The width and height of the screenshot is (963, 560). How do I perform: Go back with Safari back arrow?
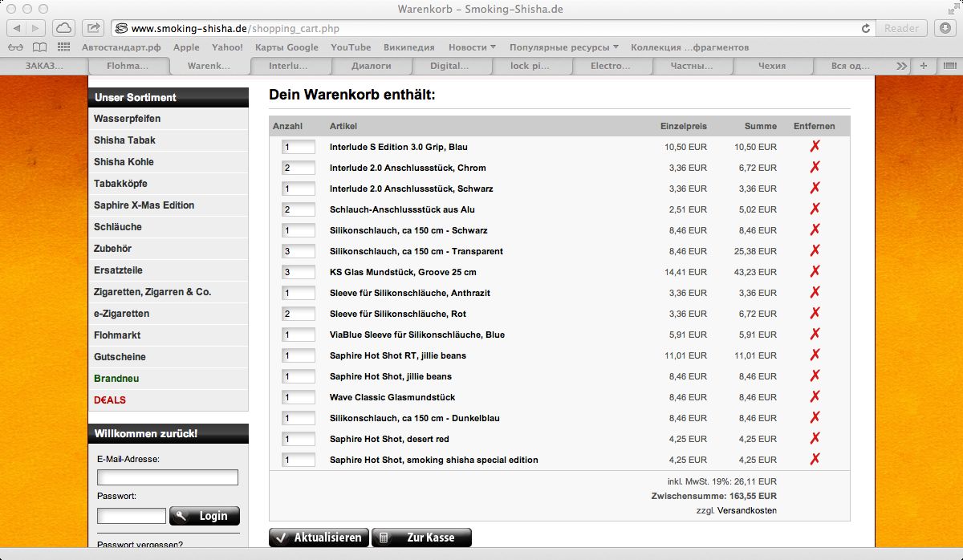[18, 28]
